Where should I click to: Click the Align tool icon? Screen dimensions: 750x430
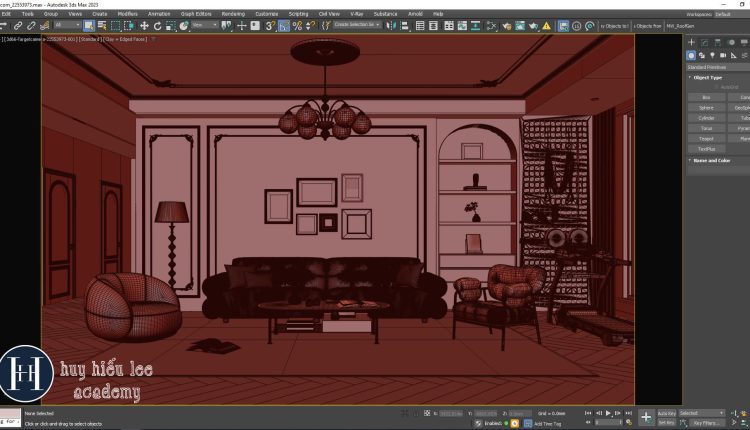tap(404, 25)
